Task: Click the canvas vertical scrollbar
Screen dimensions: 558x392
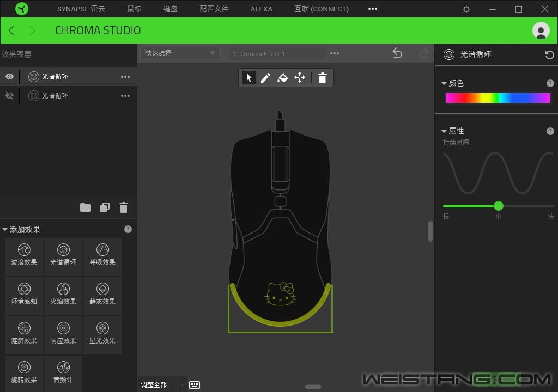Action: pyautogui.click(x=430, y=231)
